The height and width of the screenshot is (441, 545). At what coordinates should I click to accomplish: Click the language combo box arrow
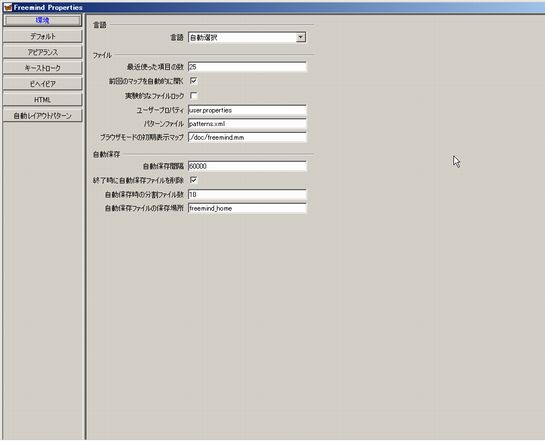point(301,37)
